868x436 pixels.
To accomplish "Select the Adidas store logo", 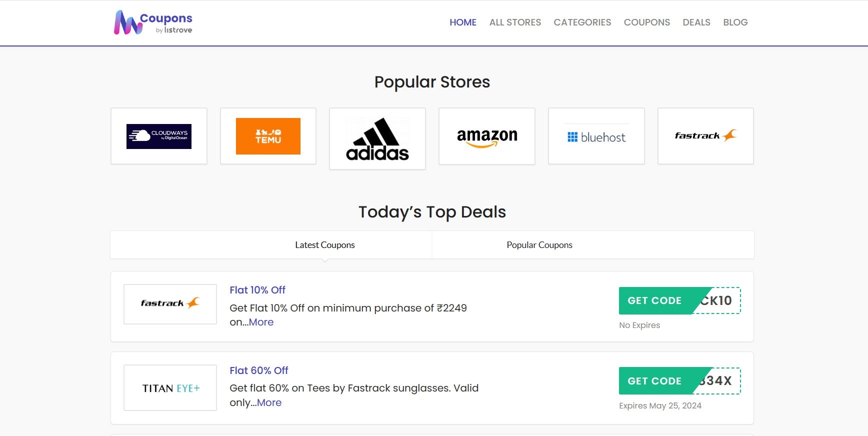I will click(x=377, y=139).
